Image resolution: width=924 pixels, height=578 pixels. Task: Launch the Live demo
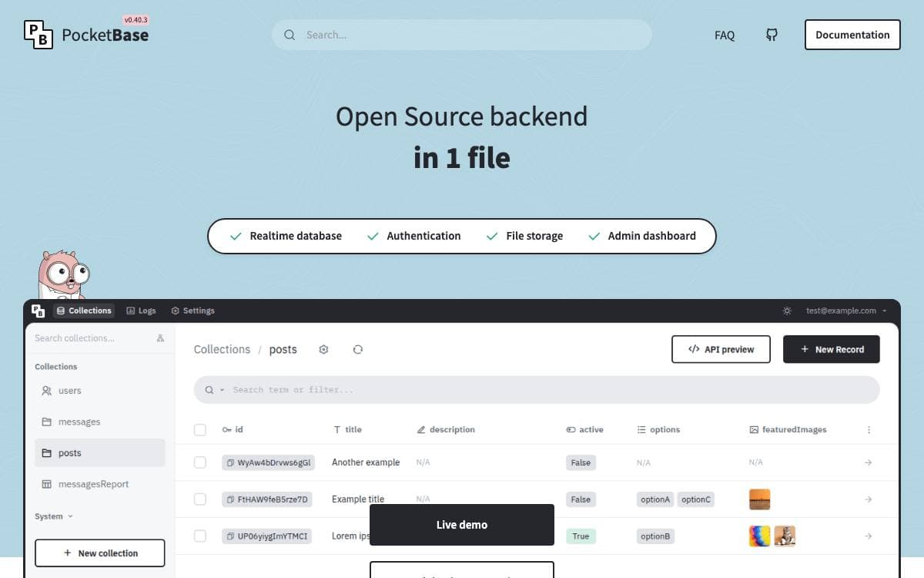[462, 525]
